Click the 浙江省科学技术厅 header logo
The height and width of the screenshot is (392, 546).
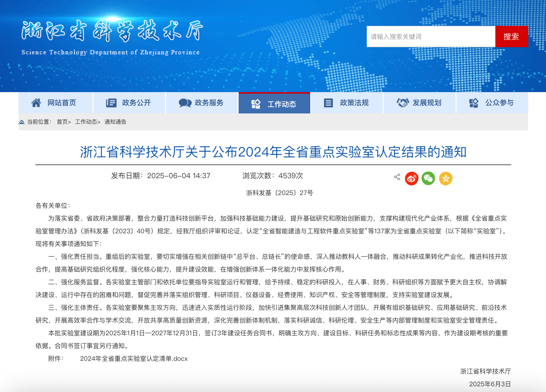pos(111,37)
